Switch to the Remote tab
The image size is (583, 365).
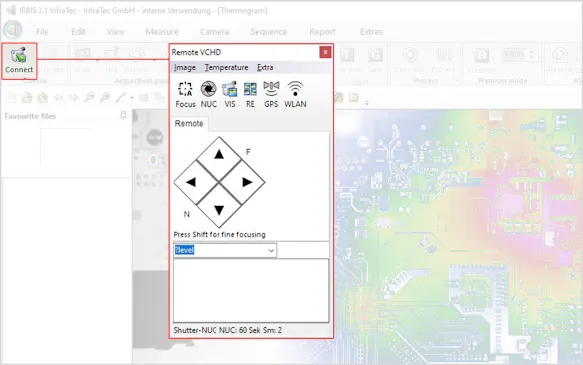(x=189, y=123)
